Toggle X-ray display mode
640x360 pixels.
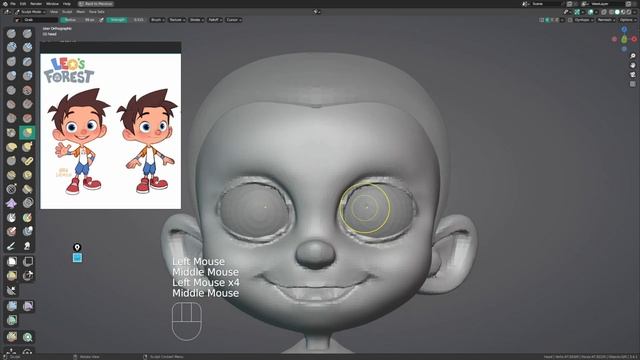pyautogui.click(x=604, y=12)
